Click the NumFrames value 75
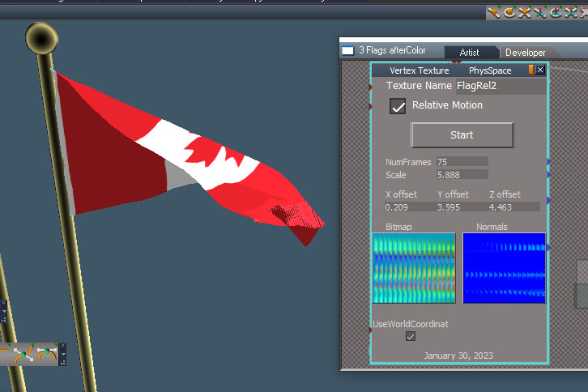Image resolution: width=588 pixels, height=392 pixels. [x=462, y=162]
